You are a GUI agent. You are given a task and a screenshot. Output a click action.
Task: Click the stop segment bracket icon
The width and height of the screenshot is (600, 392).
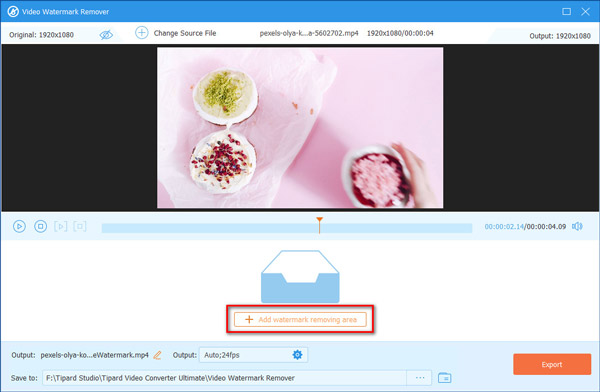point(80,227)
